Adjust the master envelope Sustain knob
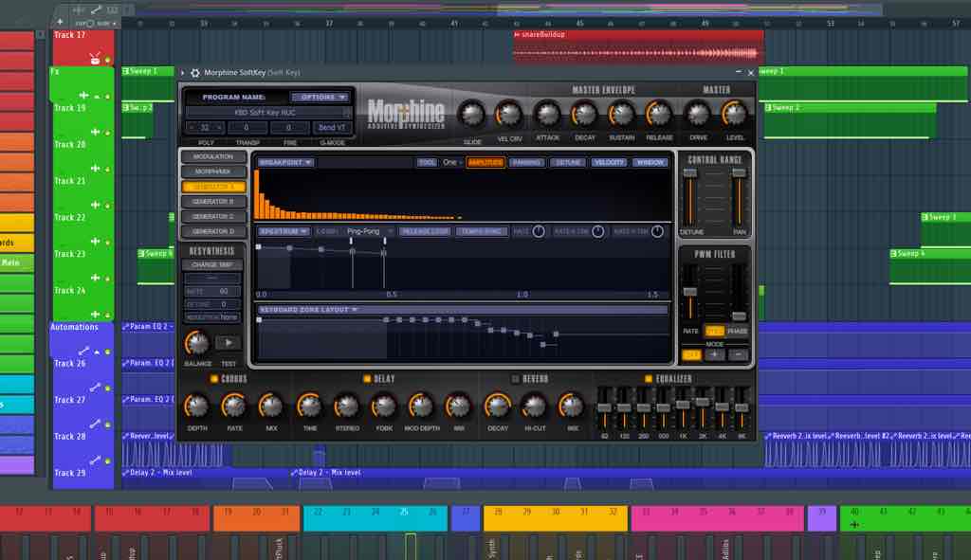Viewport: 971px width, 560px height. point(621,115)
